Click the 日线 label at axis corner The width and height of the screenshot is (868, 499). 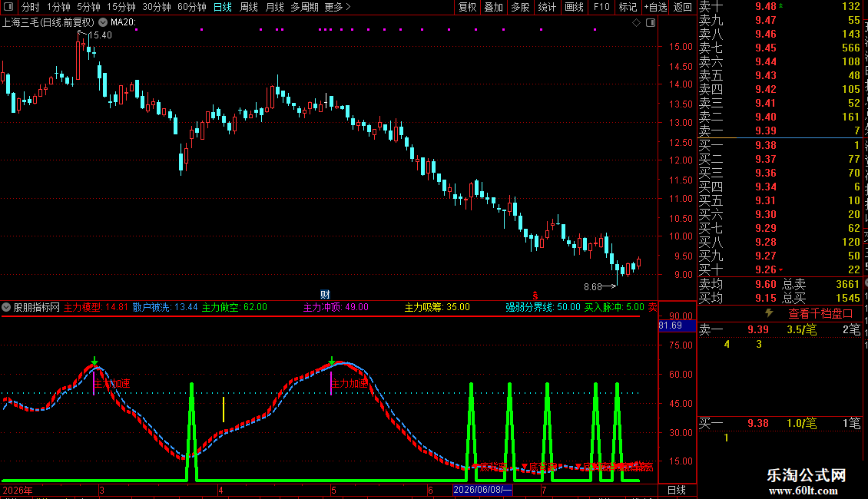[x=677, y=490]
